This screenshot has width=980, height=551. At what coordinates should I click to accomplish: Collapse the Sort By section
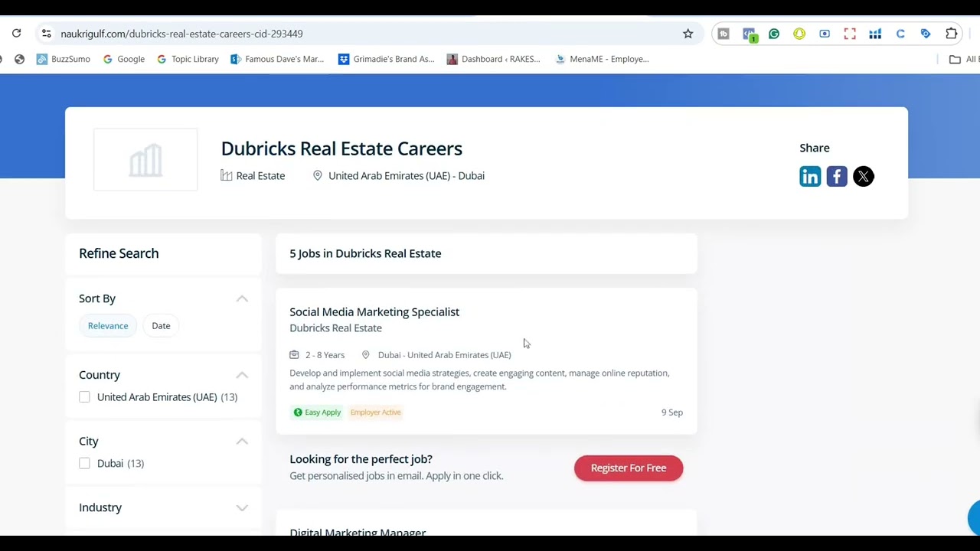tap(242, 298)
